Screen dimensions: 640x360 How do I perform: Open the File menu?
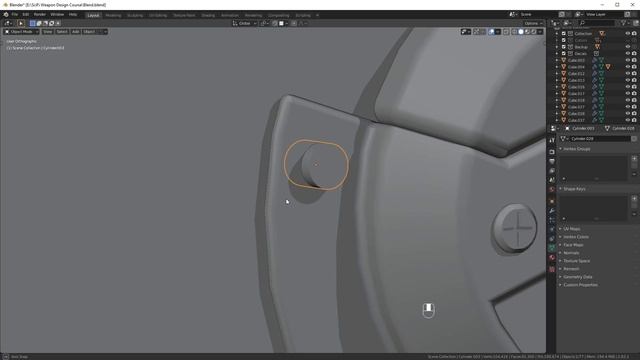(15, 14)
